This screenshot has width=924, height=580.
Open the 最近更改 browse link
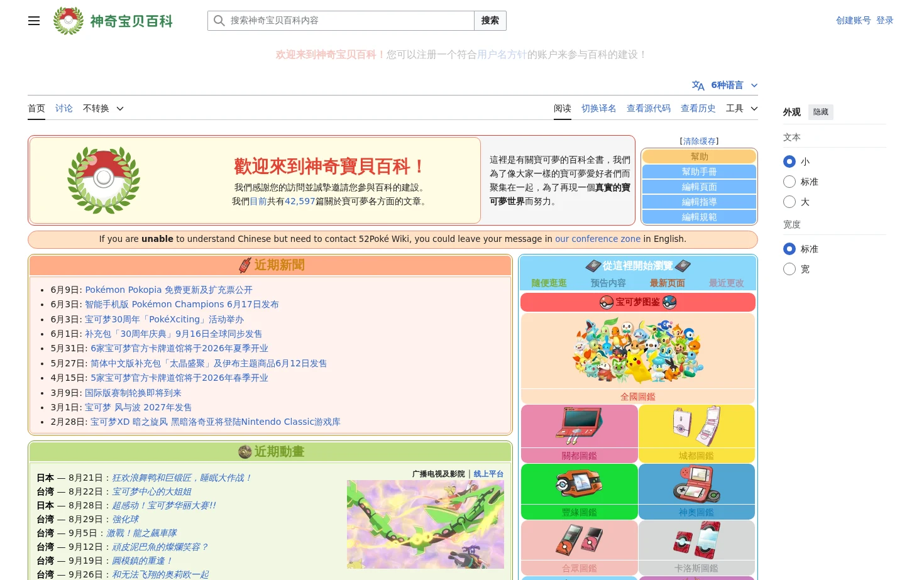coord(727,283)
